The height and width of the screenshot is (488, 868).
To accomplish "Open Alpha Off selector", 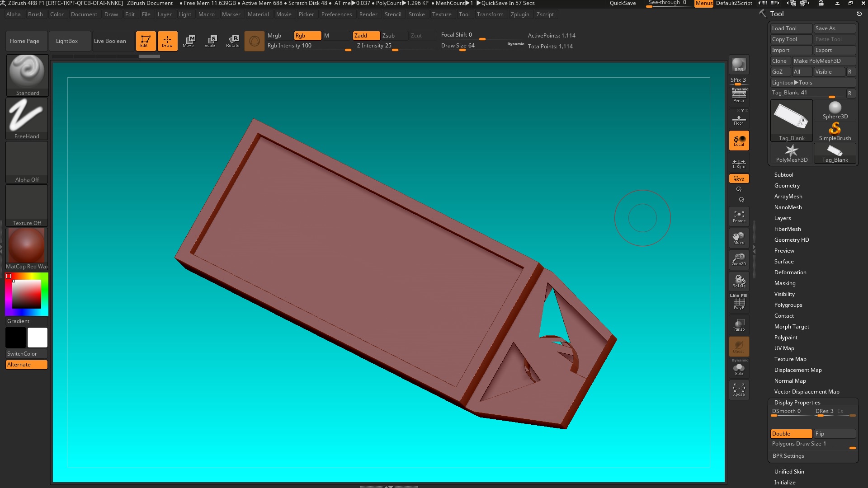I will coord(27,162).
